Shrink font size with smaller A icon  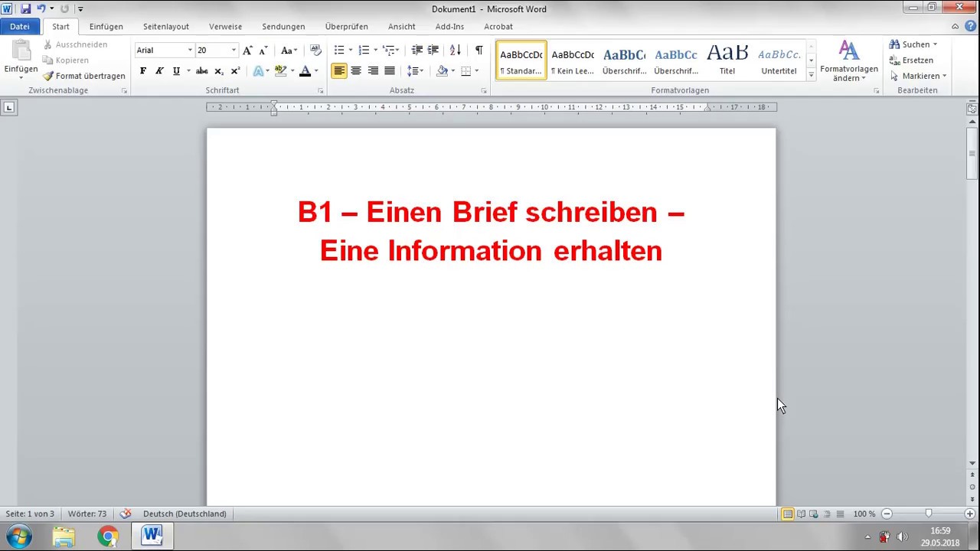262,50
